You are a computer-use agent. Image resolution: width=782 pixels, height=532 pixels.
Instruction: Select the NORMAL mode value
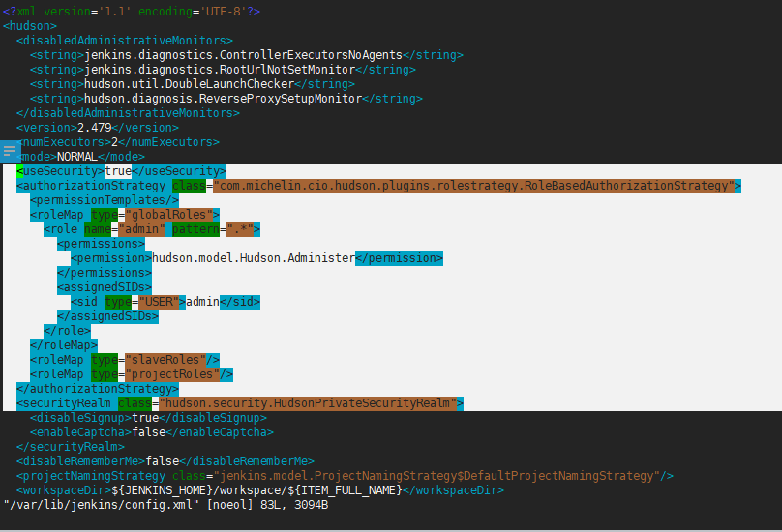77,157
